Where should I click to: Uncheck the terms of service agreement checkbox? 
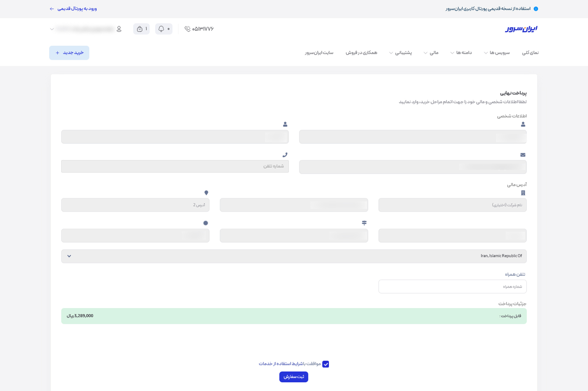click(325, 364)
